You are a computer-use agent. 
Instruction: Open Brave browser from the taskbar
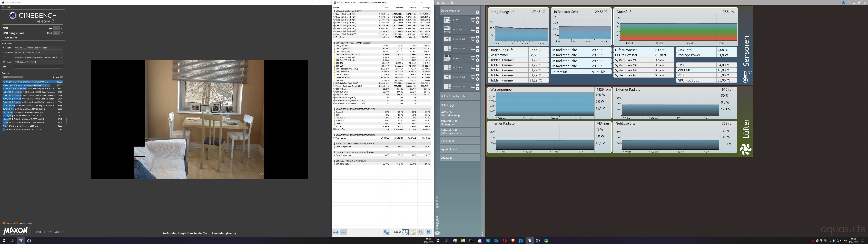(513, 241)
